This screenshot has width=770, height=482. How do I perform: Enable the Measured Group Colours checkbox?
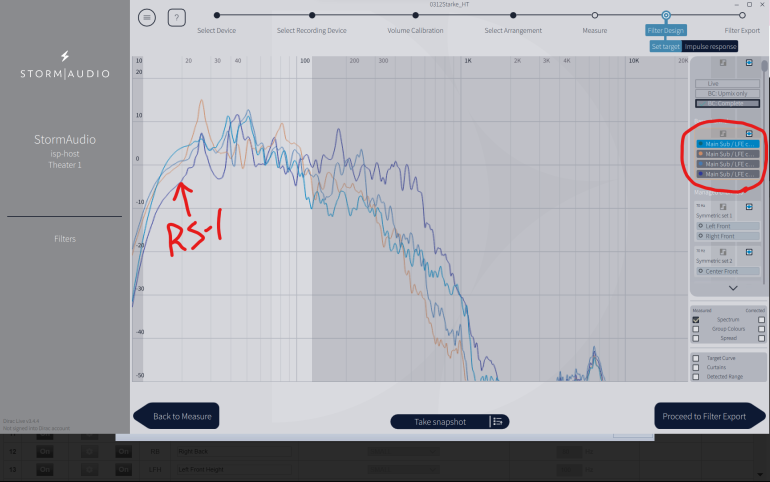tap(696, 329)
